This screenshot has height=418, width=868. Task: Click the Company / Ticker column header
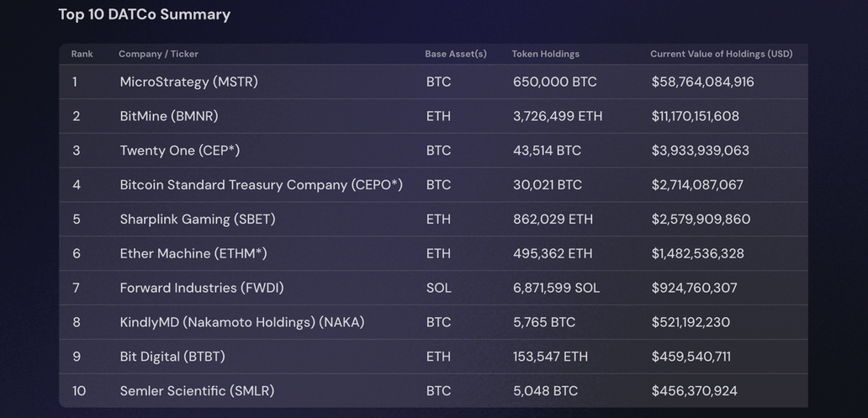point(158,54)
